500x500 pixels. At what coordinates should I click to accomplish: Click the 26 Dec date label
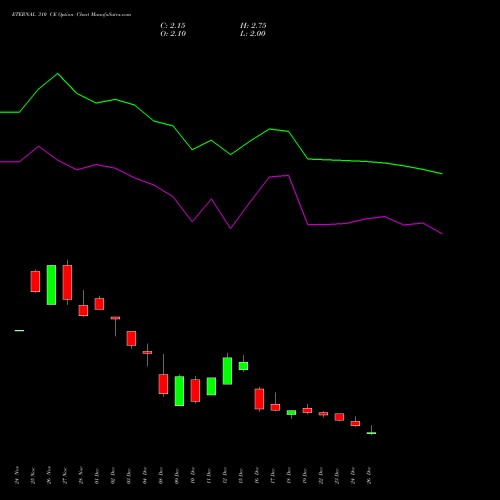click(x=369, y=476)
